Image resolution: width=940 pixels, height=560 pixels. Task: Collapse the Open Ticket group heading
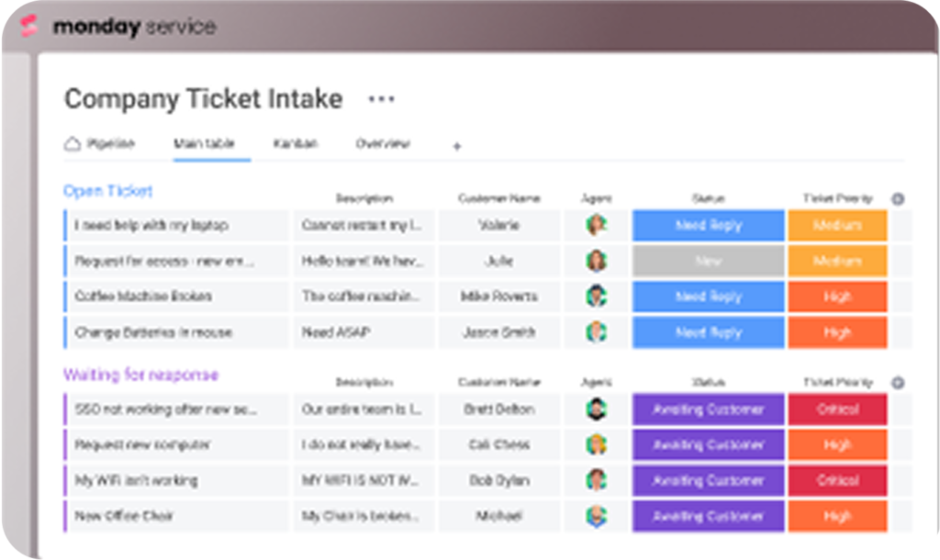[108, 191]
